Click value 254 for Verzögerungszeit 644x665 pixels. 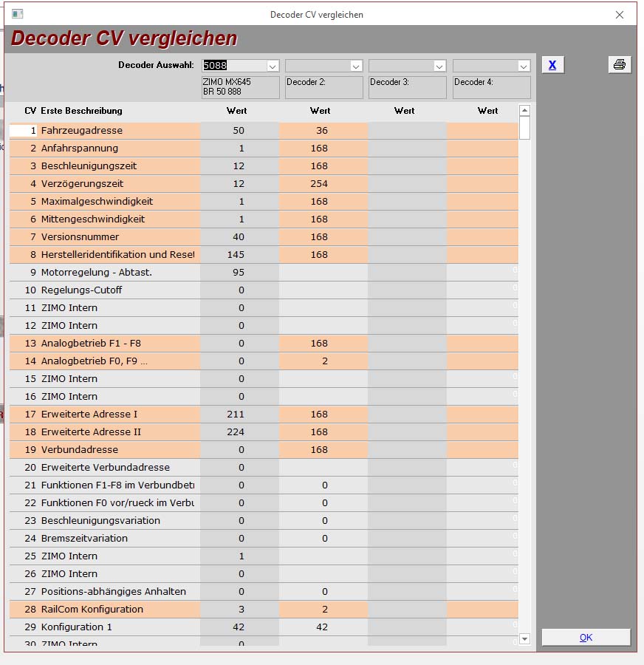[x=319, y=184]
